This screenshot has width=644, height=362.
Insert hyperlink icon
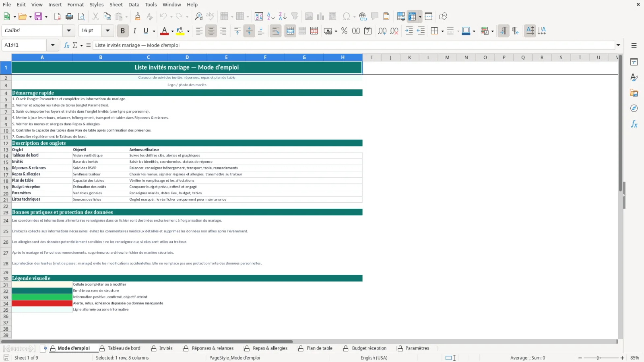(363, 16)
